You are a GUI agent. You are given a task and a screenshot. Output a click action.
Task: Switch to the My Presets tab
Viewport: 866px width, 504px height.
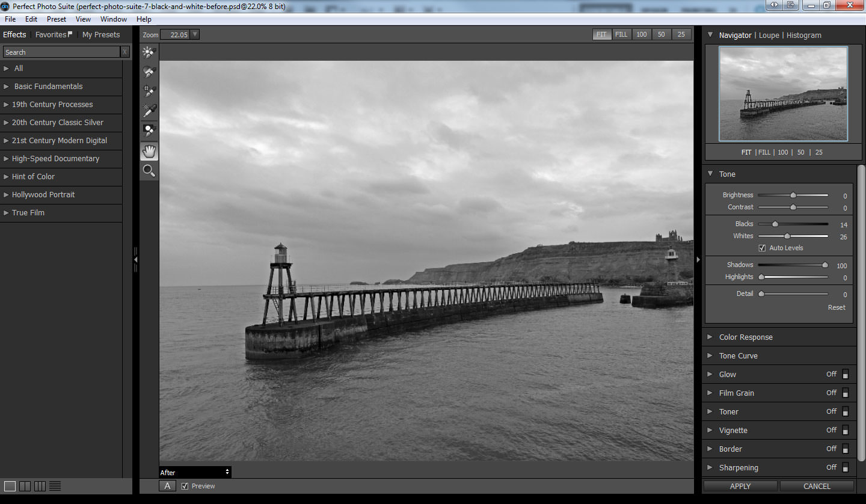[101, 35]
